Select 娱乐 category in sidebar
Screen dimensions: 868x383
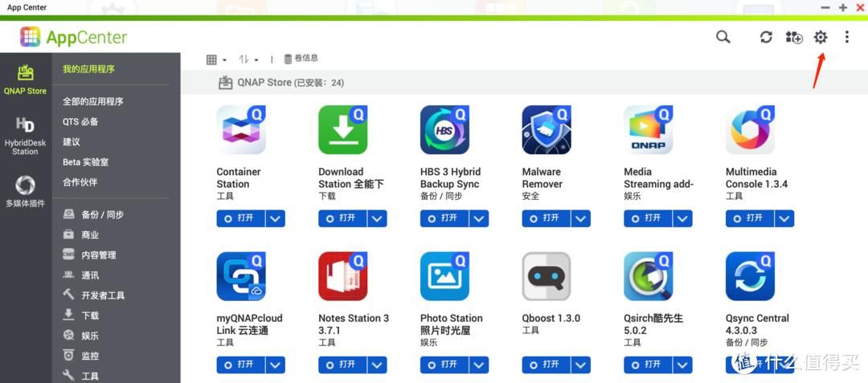(x=81, y=336)
